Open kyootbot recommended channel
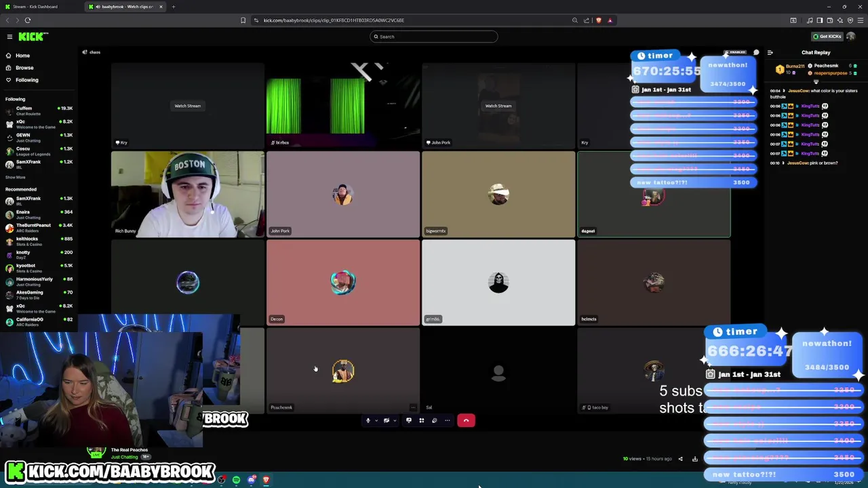 pos(39,268)
